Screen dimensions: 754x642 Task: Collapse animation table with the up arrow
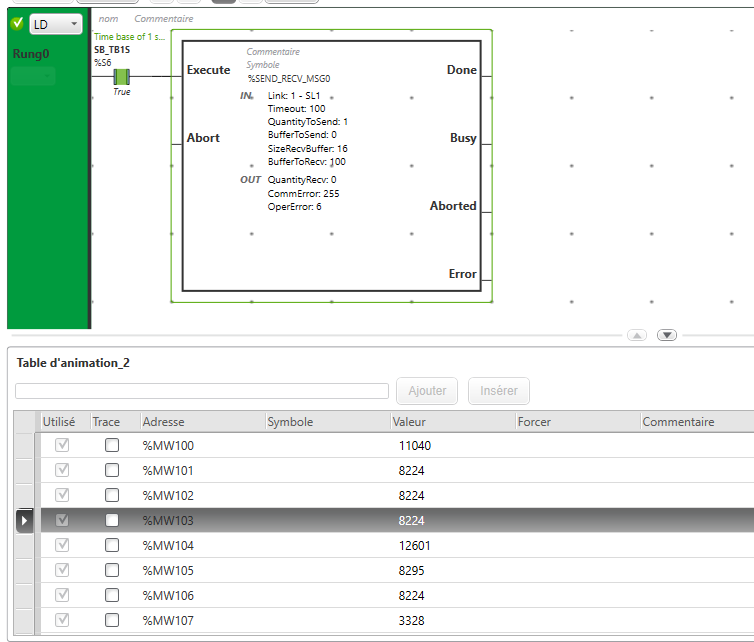pos(636,335)
